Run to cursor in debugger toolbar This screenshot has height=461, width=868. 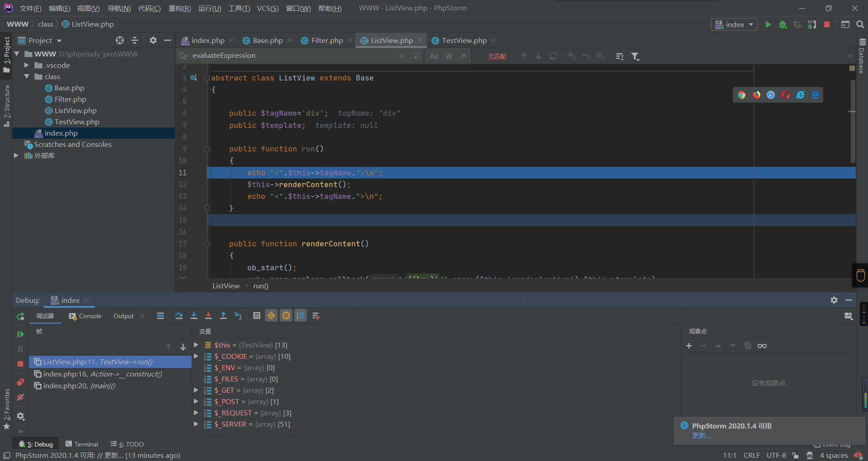(x=238, y=316)
